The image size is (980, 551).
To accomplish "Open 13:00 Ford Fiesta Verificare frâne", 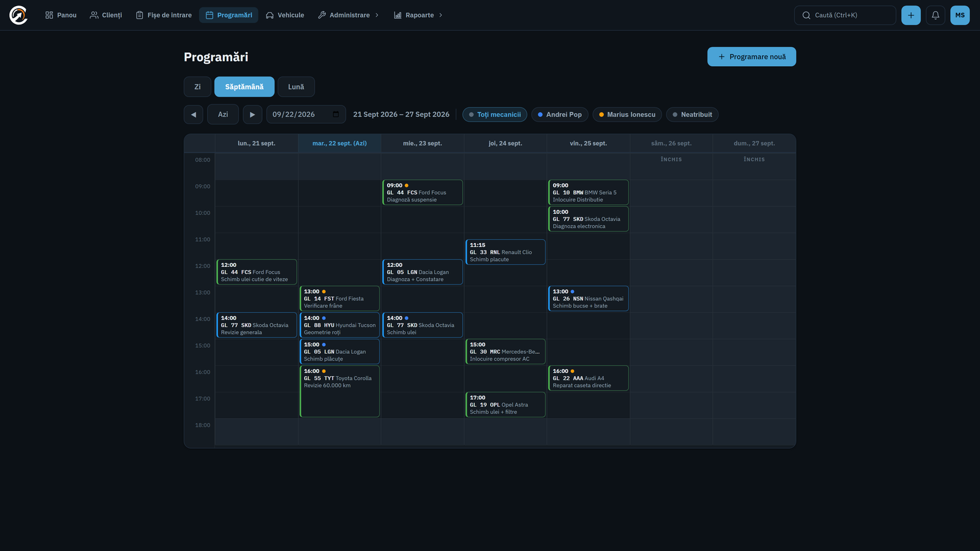I will (339, 299).
